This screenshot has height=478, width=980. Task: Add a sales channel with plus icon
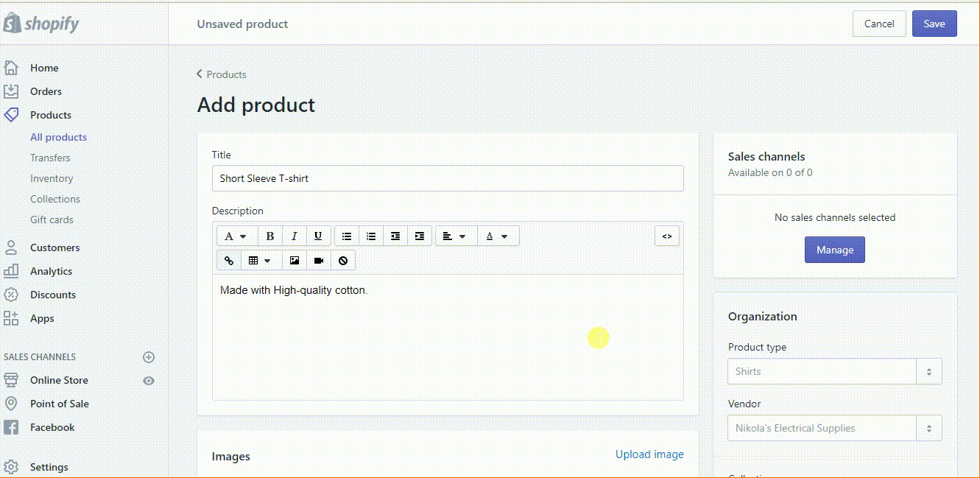149,357
